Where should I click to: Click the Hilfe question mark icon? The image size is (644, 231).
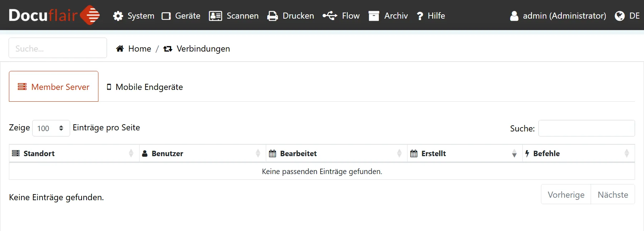pos(420,16)
